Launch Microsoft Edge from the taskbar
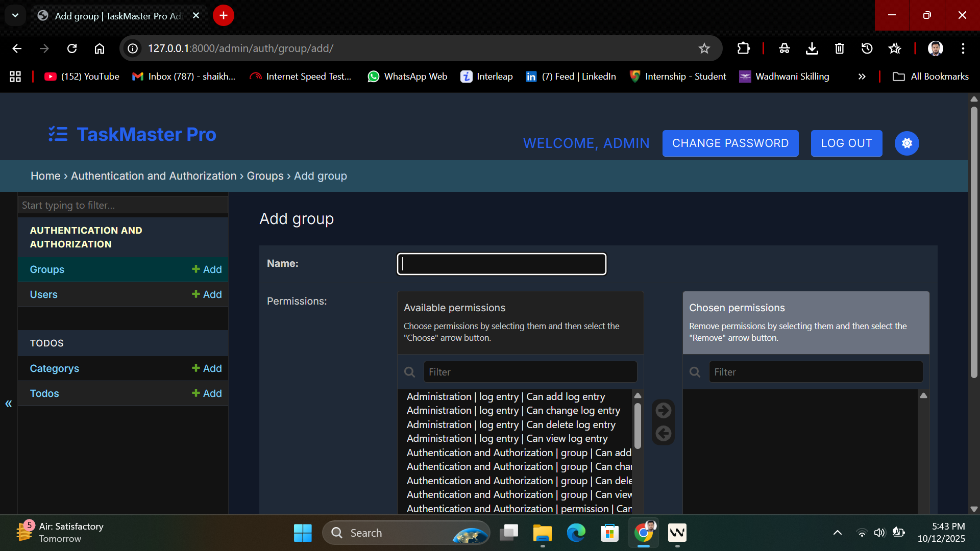This screenshot has height=551, width=980. tap(576, 533)
